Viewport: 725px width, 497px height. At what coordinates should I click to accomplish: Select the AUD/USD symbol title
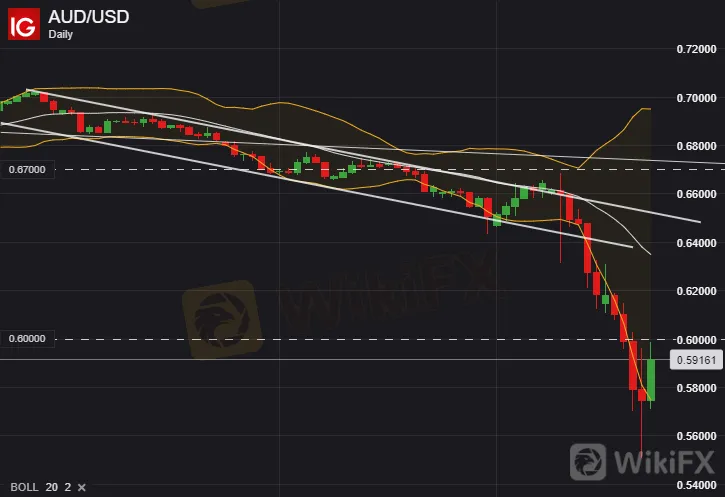coord(88,17)
